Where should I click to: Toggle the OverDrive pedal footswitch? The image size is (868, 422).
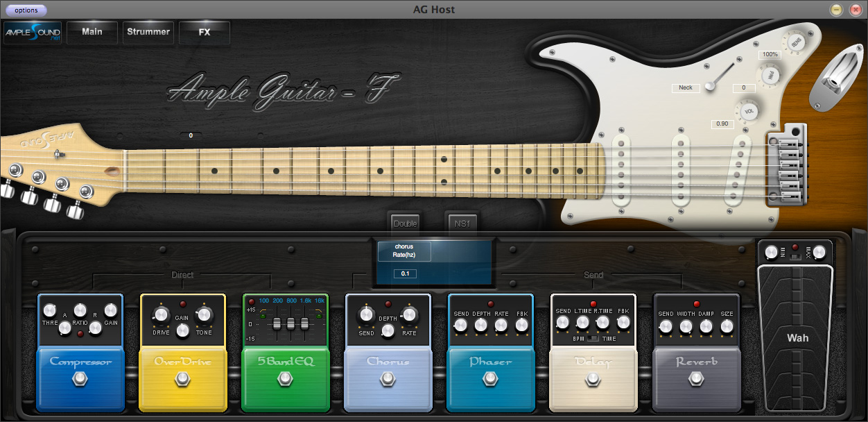[x=182, y=378]
